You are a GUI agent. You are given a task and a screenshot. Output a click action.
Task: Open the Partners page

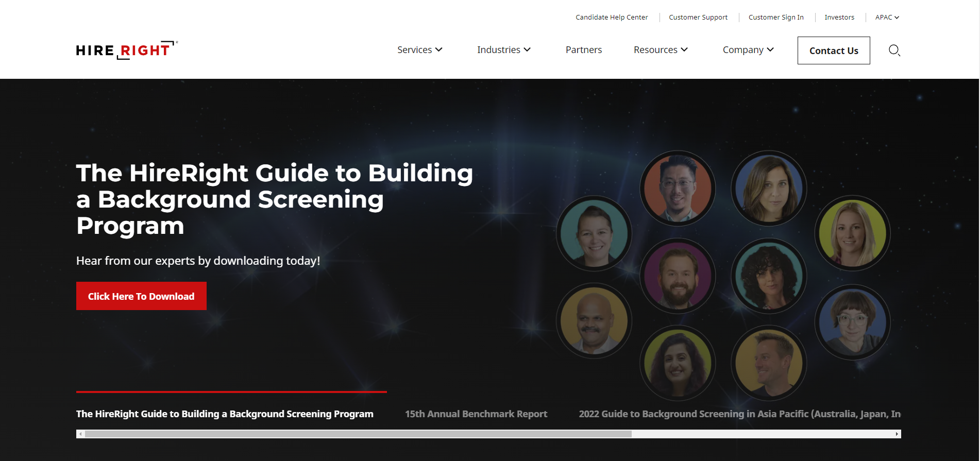[584, 50]
